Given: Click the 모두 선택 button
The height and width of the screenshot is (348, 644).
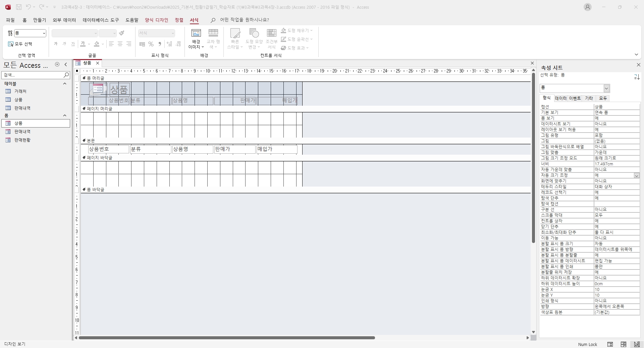Looking at the screenshot, I should (x=20, y=44).
